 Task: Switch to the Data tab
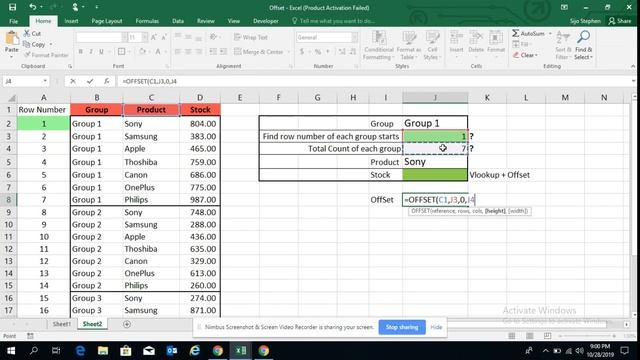178,21
